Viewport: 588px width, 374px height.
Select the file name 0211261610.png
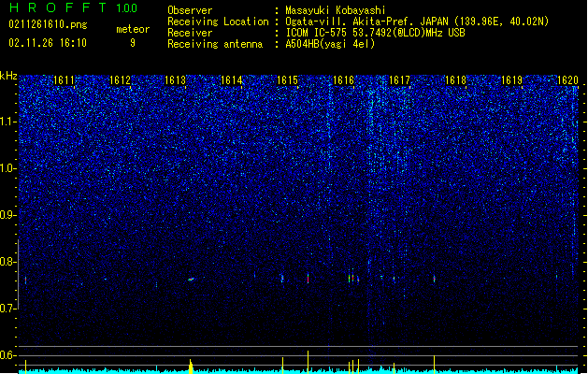click(x=48, y=24)
